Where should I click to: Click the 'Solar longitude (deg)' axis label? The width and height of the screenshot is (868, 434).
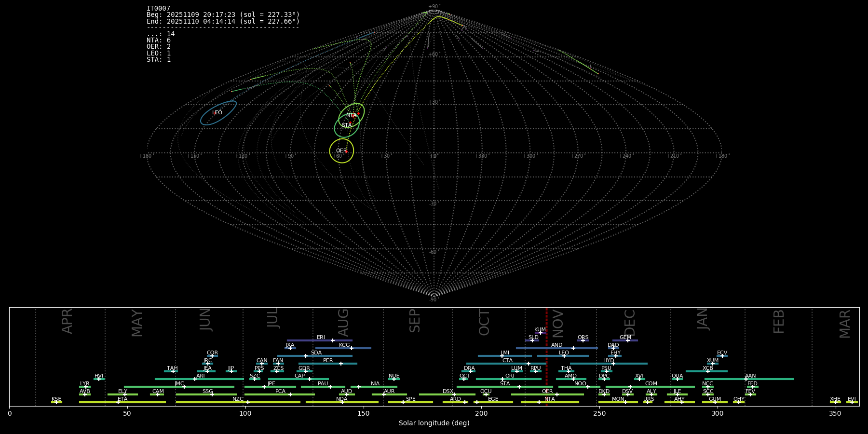coord(434,423)
